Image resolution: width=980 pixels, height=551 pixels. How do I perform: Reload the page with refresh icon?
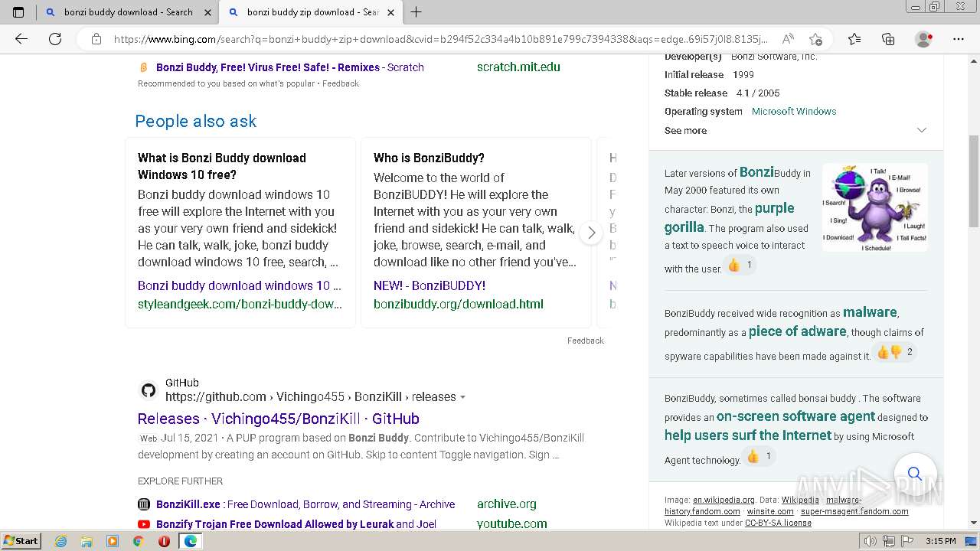[x=55, y=39]
